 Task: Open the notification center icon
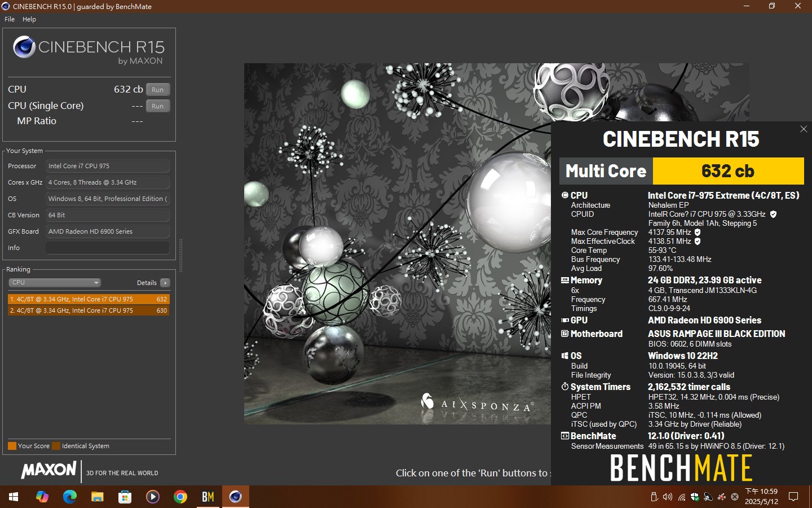point(793,497)
